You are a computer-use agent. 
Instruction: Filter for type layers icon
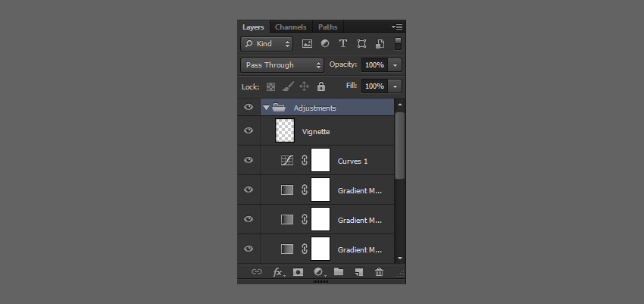(343, 43)
